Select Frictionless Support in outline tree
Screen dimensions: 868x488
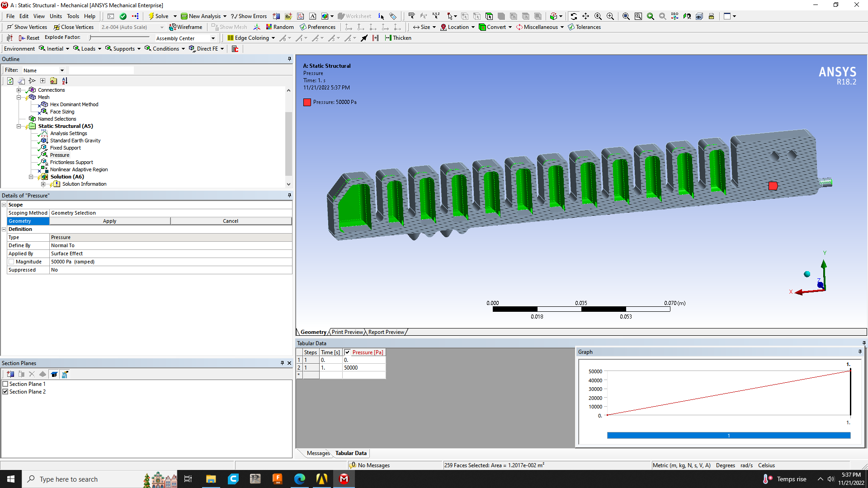pyautogui.click(x=71, y=162)
